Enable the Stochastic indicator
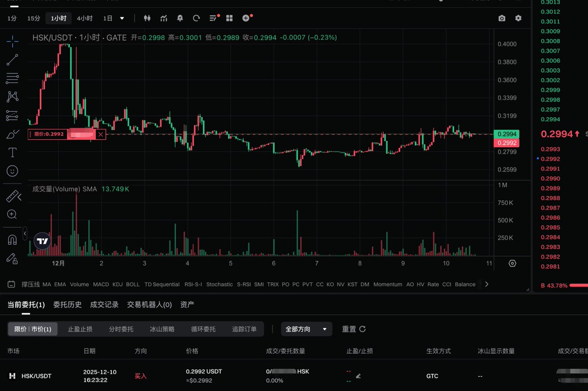 [x=220, y=285]
